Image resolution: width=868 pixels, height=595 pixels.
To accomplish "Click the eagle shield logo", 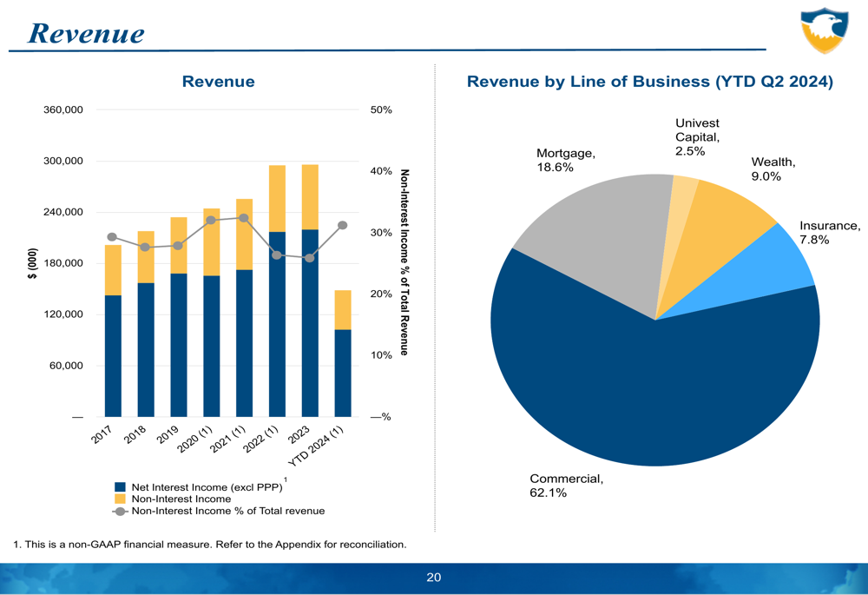I will click(x=825, y=30).
